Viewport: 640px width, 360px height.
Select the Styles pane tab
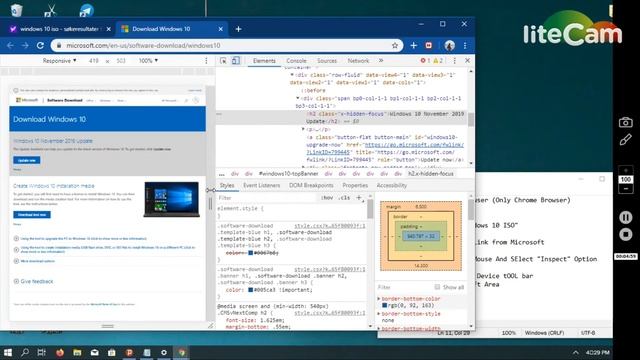point(227,185)
